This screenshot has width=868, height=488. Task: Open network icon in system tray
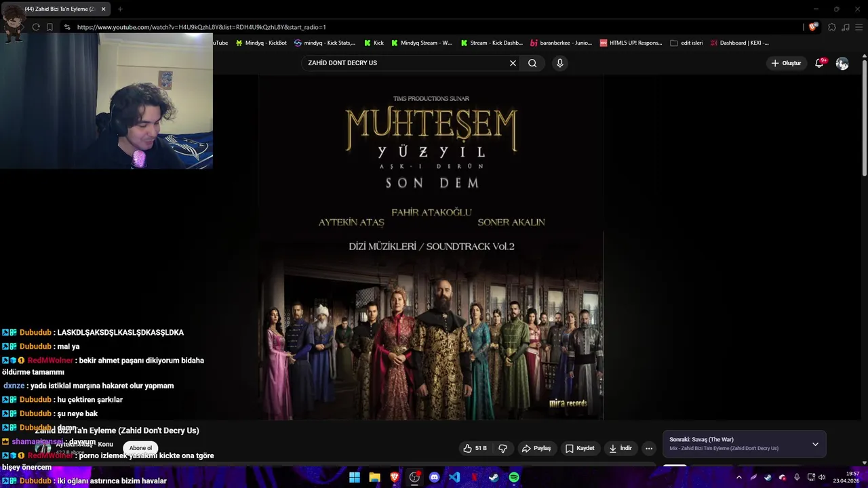[811, 477]
